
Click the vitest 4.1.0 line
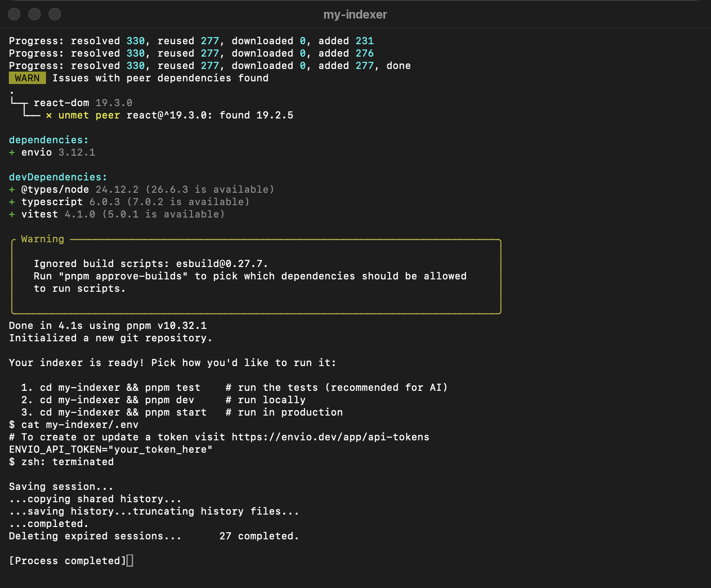pyautogui.click(x=117, y=214)
